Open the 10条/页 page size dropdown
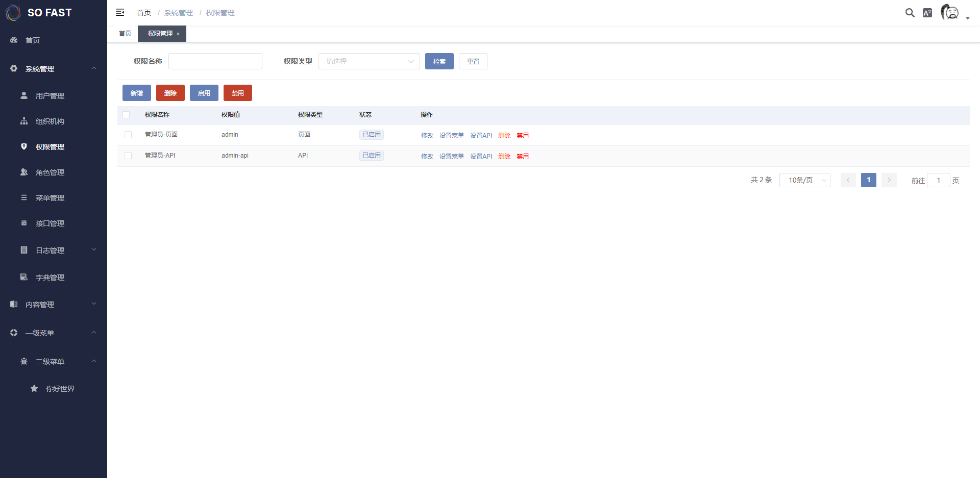The image size is (980, 478). (804, 180)
